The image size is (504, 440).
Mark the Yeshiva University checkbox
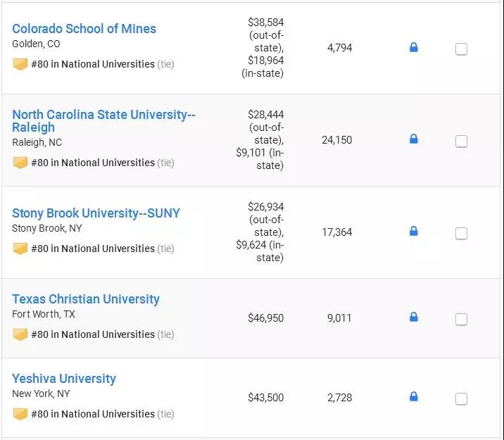pos(461,399)
